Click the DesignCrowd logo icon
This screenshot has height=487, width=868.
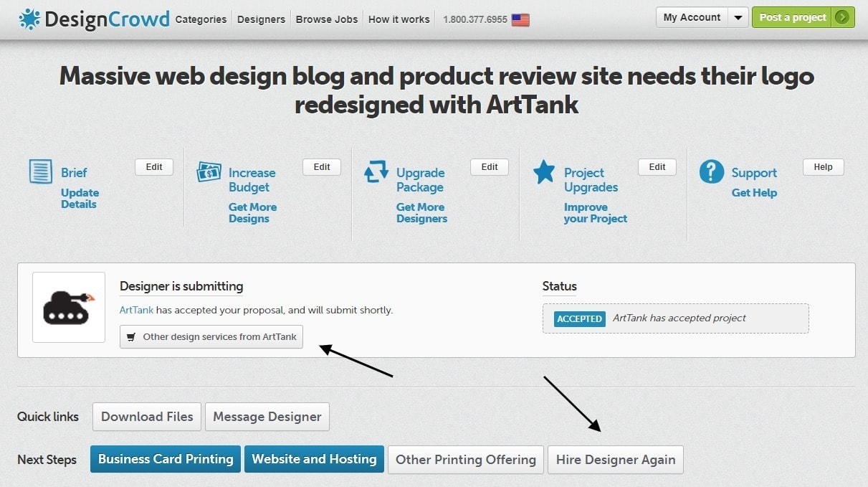(x=29, y=19)
